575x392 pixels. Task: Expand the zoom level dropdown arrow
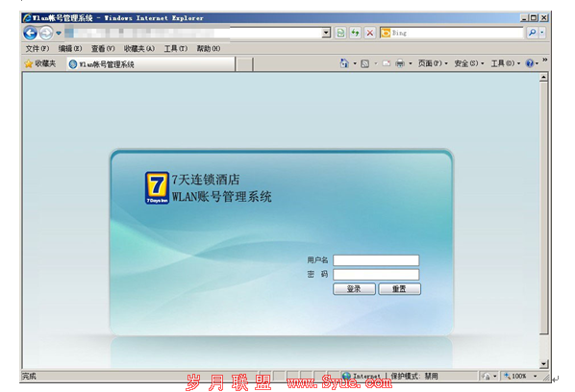(535, 376)
